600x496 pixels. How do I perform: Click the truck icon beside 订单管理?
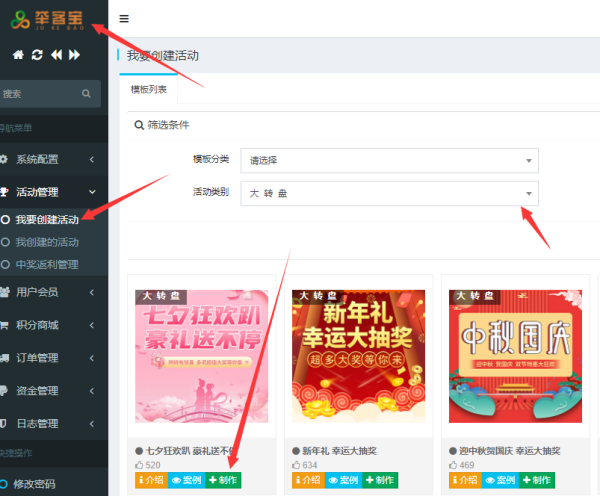[5, 358]
